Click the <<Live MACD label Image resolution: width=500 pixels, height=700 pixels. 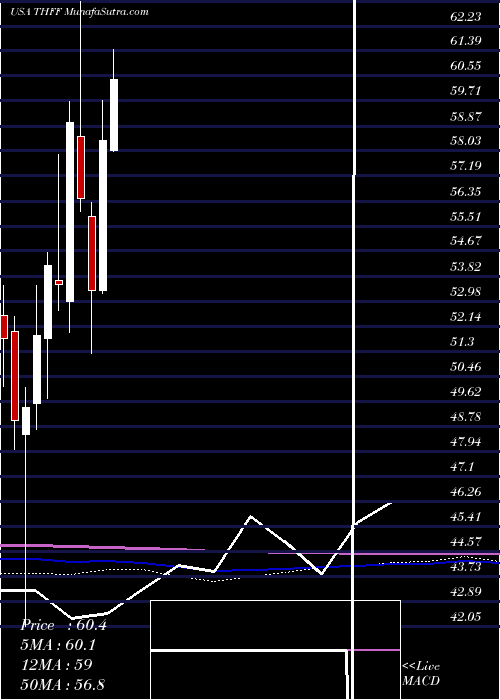point(421,673)
